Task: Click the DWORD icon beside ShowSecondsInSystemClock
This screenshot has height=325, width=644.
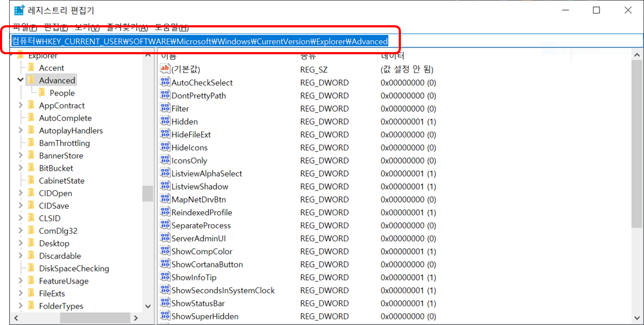Action: (x=165, y=290)
